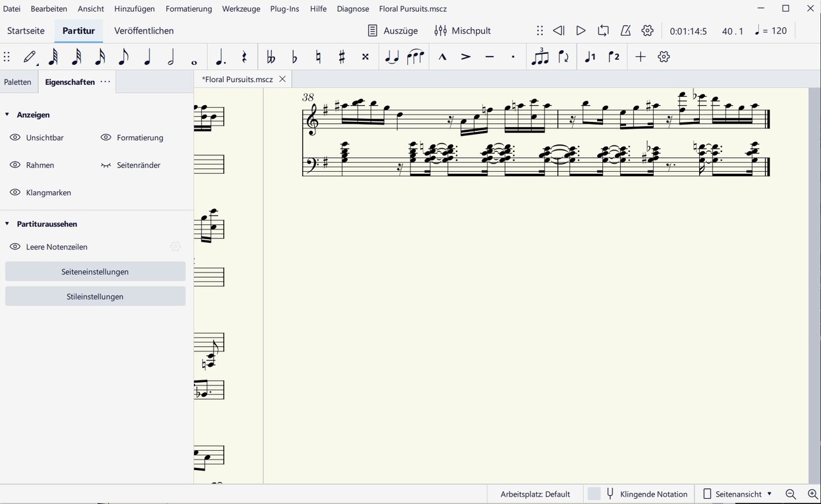The image size is (821, 504).
Task: Collapse the Partituraussehen section
Action: [x=7, y=224]
